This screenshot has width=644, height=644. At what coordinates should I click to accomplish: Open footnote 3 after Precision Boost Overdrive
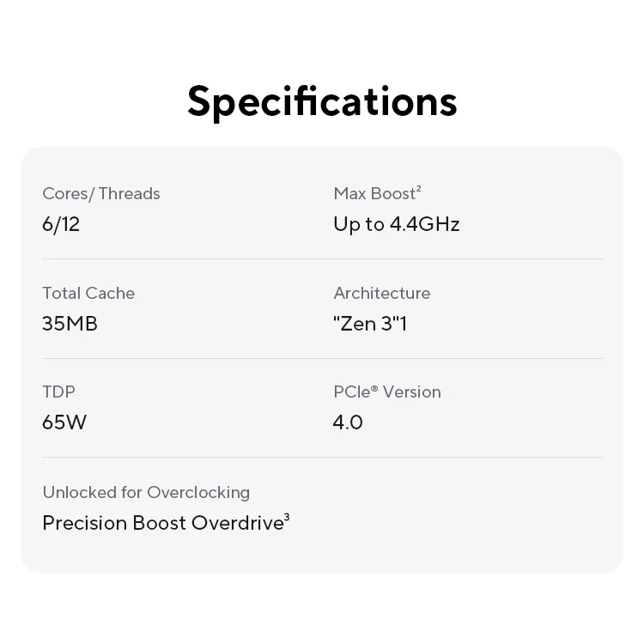[x=287, y=518]
